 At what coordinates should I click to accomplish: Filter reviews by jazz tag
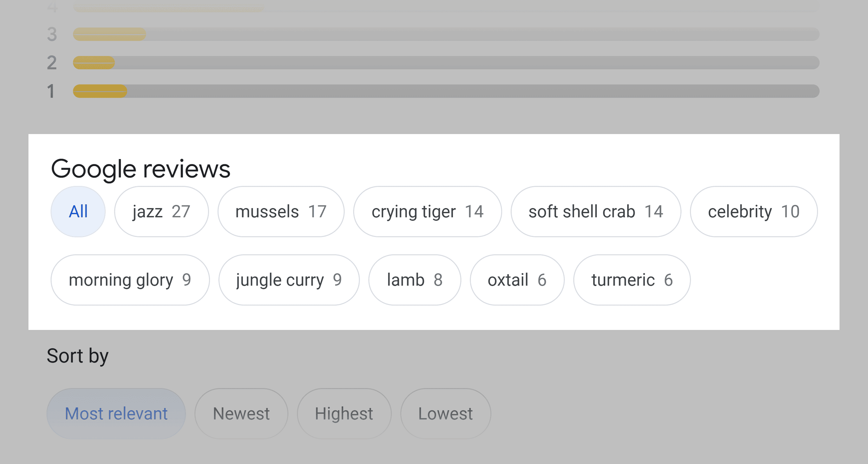point(161,211)
